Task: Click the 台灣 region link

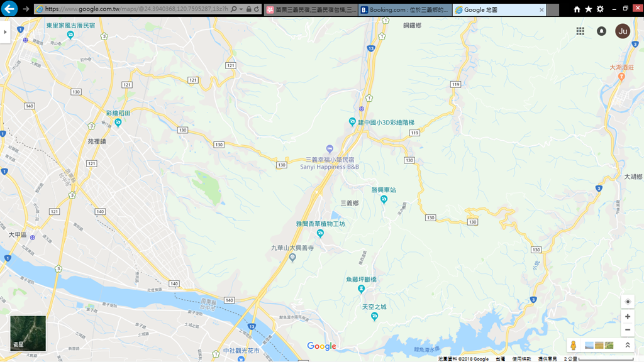Action: [x=500, y=359]
